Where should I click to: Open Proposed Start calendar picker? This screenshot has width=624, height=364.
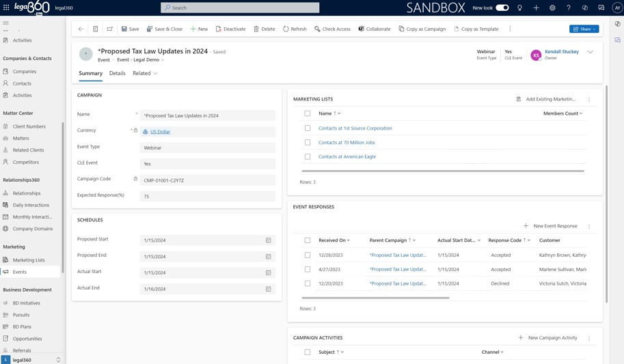click(x=268, y=240)
